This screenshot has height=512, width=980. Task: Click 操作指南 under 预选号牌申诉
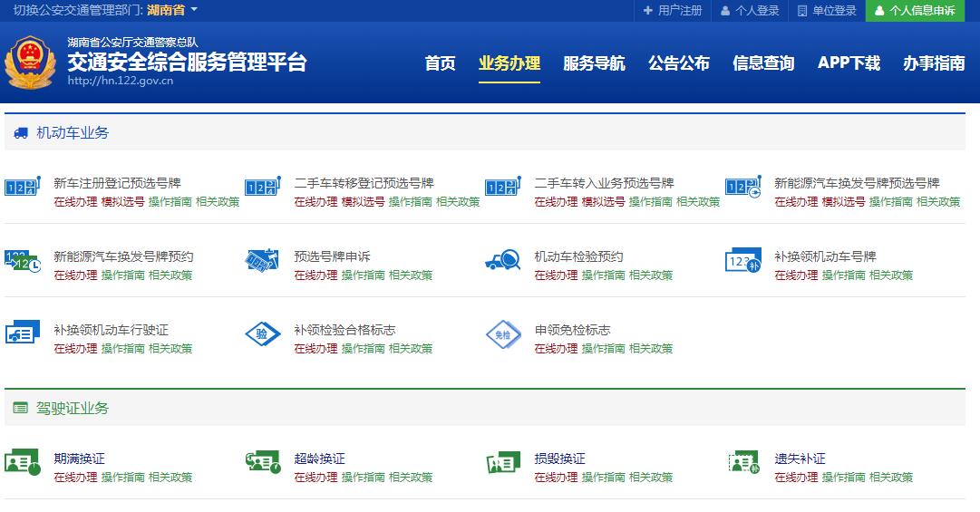(x=364, y=275)
